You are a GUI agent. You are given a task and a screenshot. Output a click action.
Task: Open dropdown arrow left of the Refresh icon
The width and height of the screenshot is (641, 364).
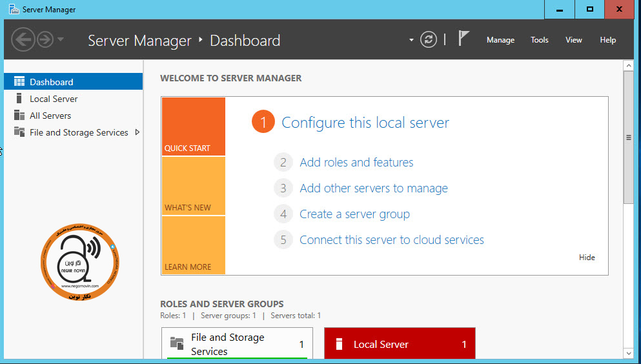tap(411, 40)
